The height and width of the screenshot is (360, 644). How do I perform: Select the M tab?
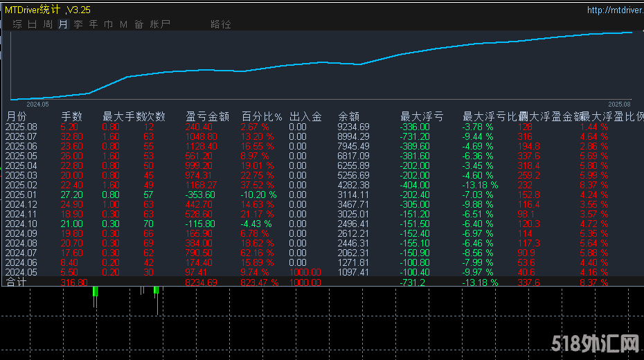pos(123,24)
